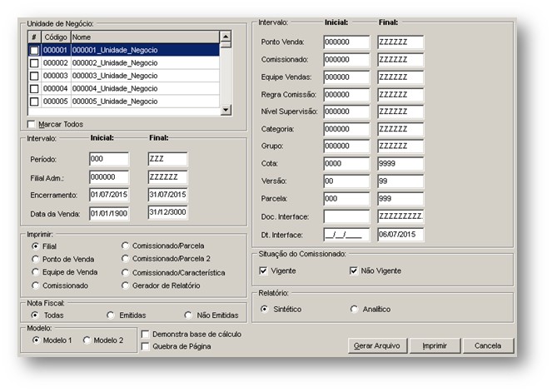The width and height of the screenshot is (552, 392).
Task: Click the Cancela button
Action: [488, 346]
